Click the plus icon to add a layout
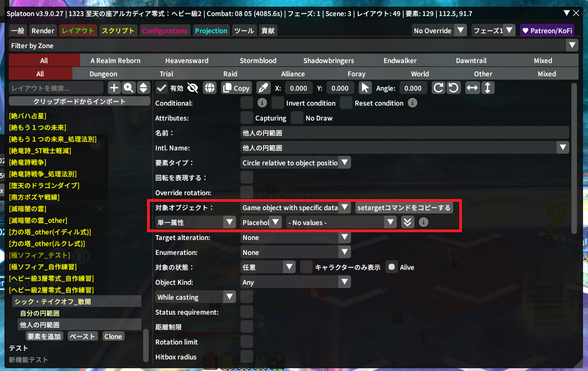 114,87
